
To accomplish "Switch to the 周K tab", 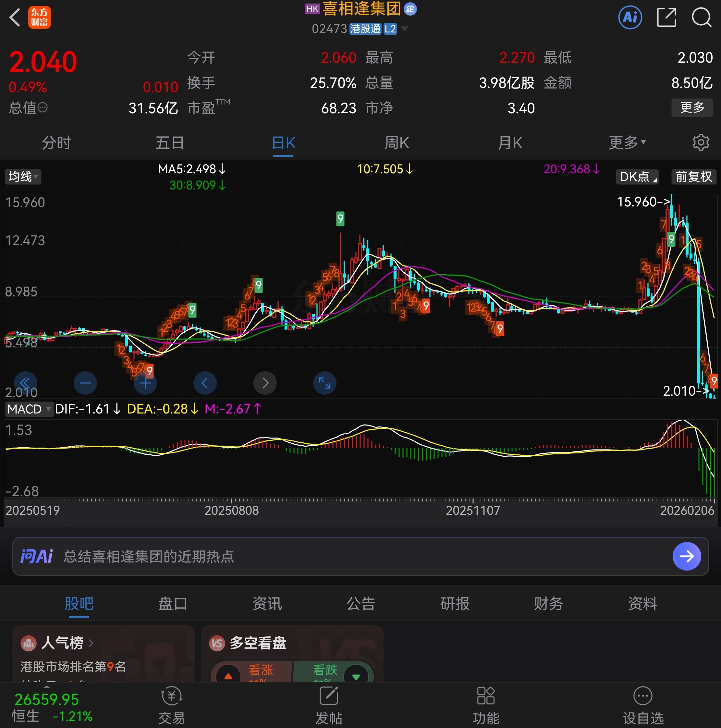I will pos(396,142).
